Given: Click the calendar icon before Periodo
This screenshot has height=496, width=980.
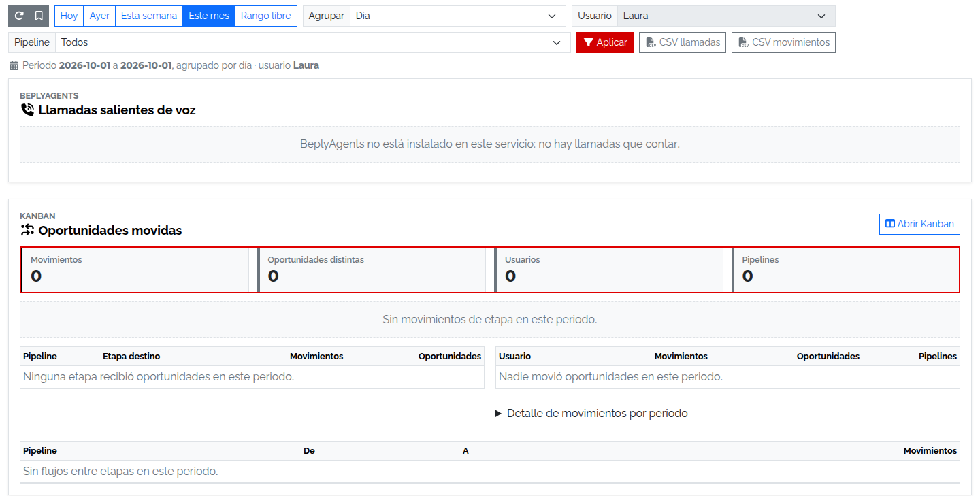Looking at the screenshot, I should [14, 66].
